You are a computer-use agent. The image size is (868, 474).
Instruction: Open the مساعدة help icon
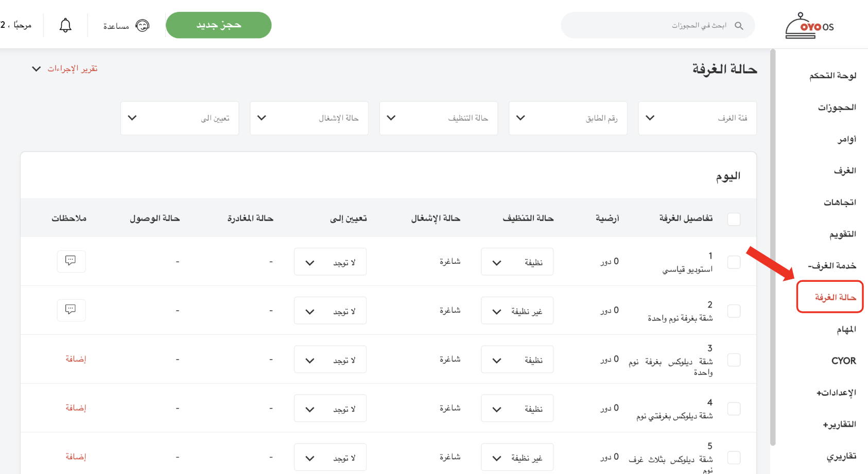[142, 26]
